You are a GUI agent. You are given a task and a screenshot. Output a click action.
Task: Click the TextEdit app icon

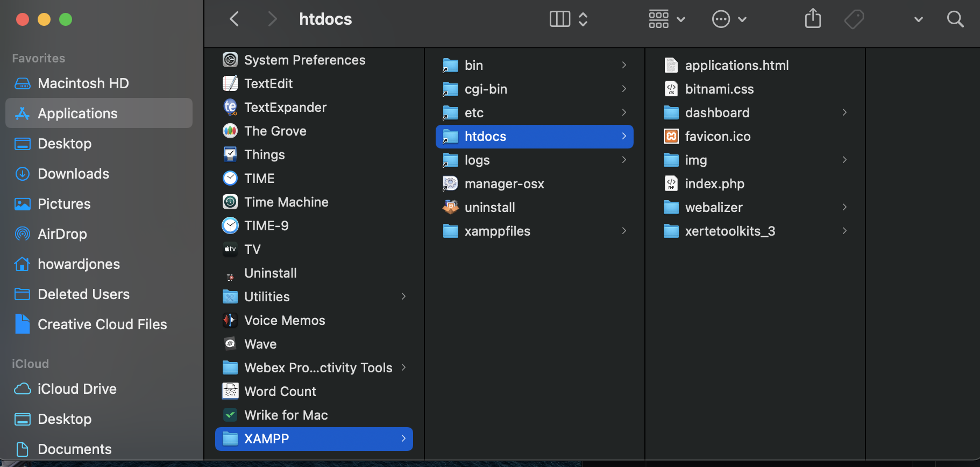[230, 83]
